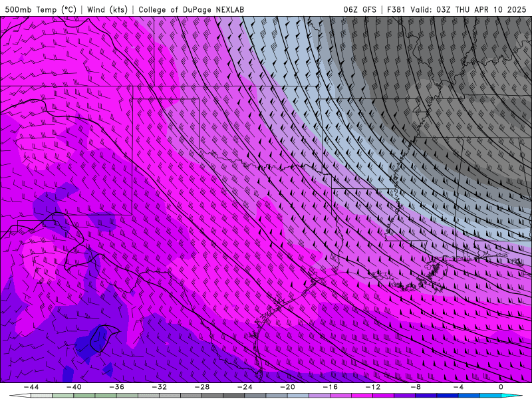Click the '-8' colorbar tick label

click(415, 387)
